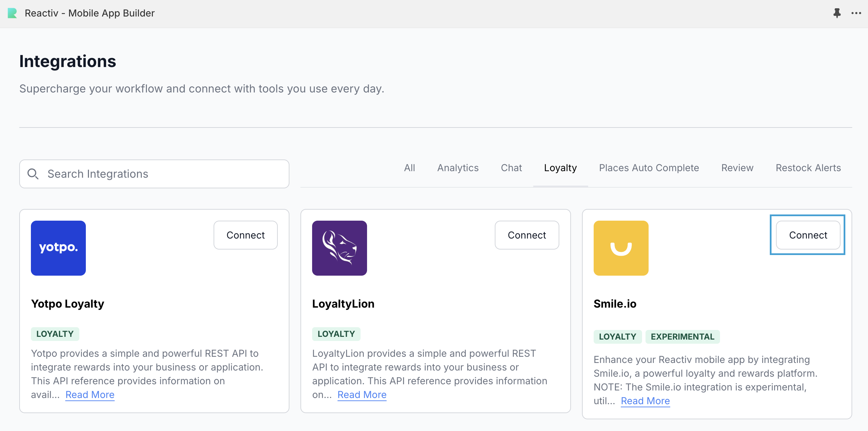Image resolution: width=868 pixels, height=431 pixels.
Task: Switch to the All tab
Action: pos(409,168)
